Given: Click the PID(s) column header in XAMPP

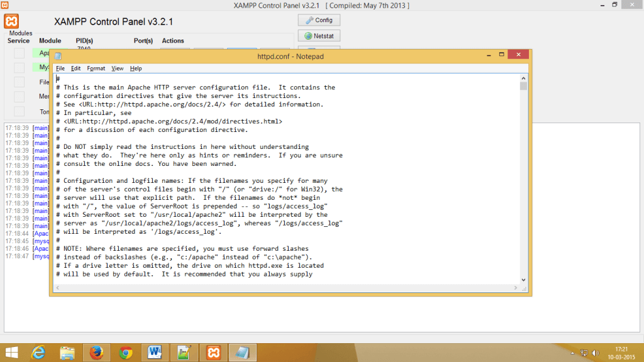Looking at the screenshot, I should [x=84, y=41].
